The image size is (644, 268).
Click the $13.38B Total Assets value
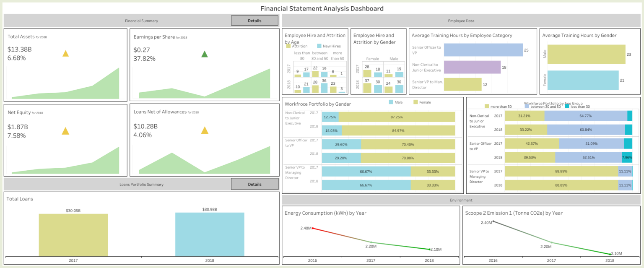pos(20,49)
